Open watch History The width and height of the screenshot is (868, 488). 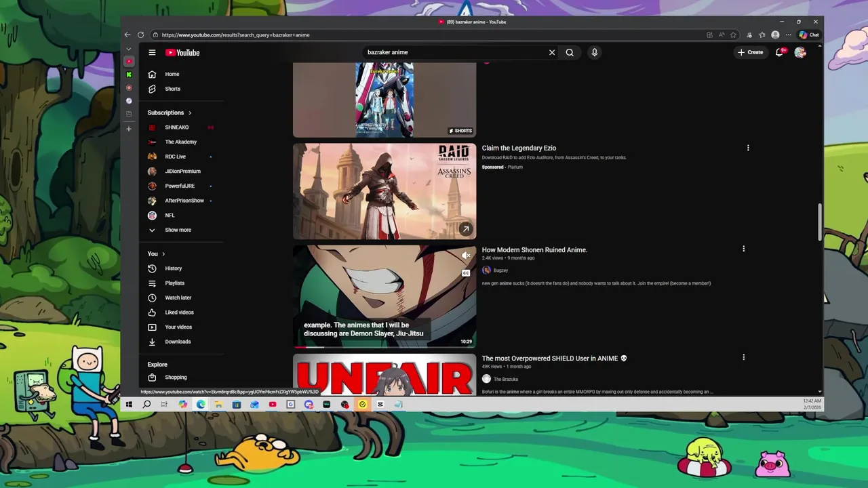point(182,268)
